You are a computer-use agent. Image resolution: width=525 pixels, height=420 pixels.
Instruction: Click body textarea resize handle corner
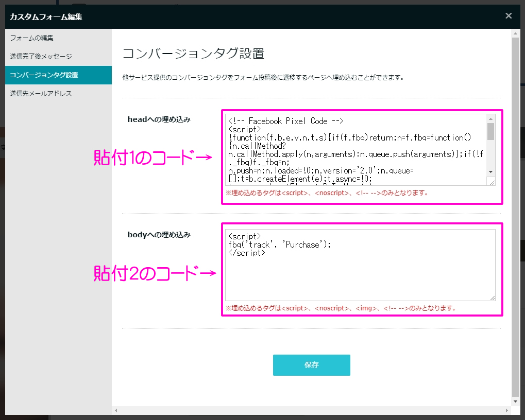493,297
